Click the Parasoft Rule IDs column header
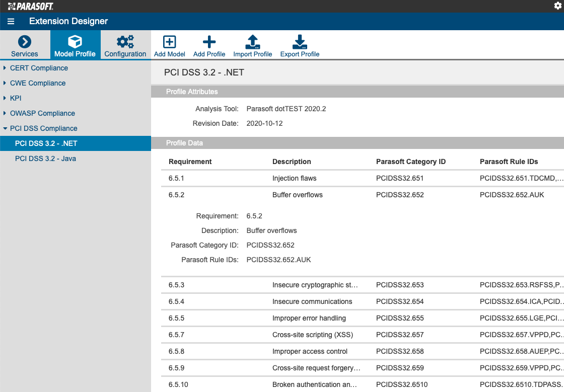564x392 pixels. pyautogui.click(x=509, y=162)
